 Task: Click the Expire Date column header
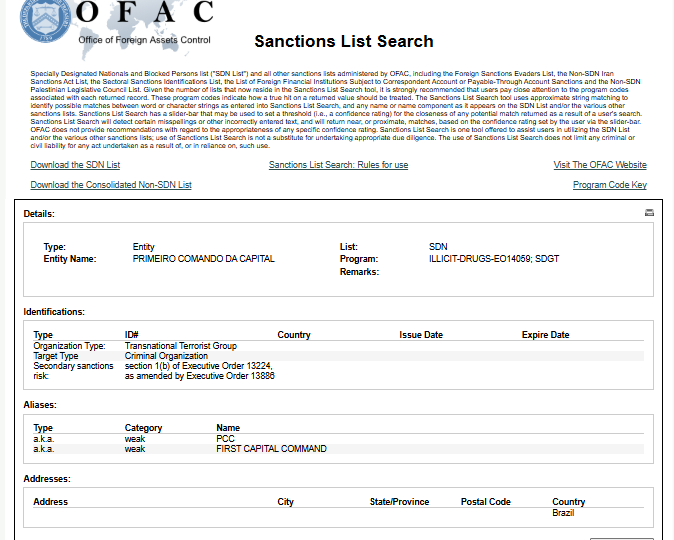click(545, 335)
